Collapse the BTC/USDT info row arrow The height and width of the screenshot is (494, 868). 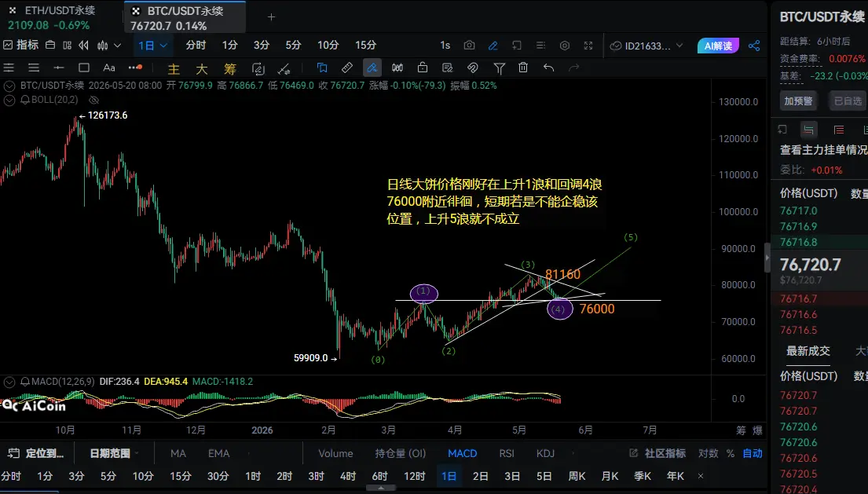(x=9, y=86)
